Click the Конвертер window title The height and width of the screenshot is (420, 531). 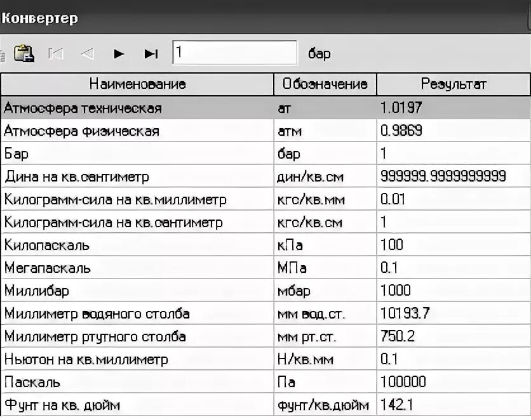pyautogui.click(x=39, y=18)
